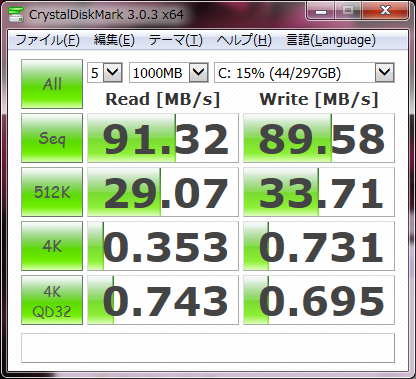Select the 4K read result 0.353

click(163, 246)
